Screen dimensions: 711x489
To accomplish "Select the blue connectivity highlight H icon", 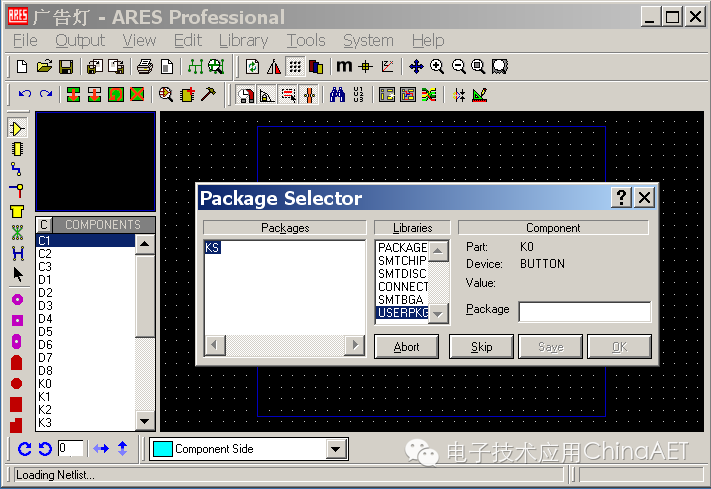I will click(x=17, y=253).
